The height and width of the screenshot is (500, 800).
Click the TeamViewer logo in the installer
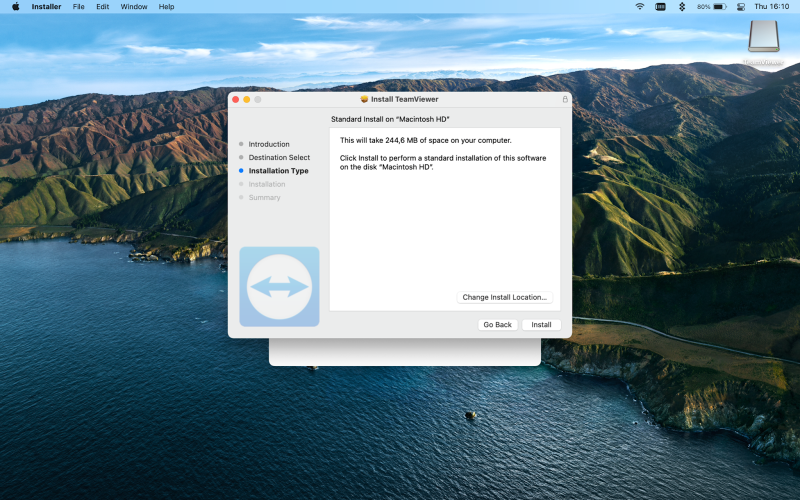(279, 287)
